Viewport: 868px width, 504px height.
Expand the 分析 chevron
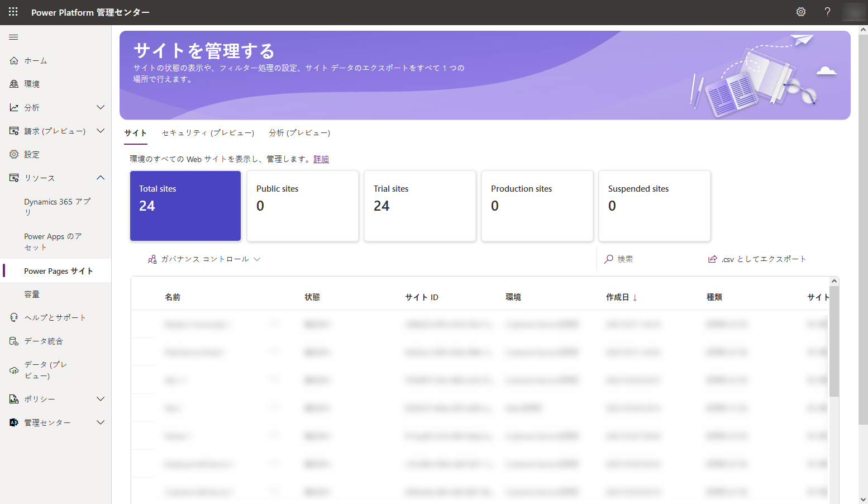click(101, 107)
